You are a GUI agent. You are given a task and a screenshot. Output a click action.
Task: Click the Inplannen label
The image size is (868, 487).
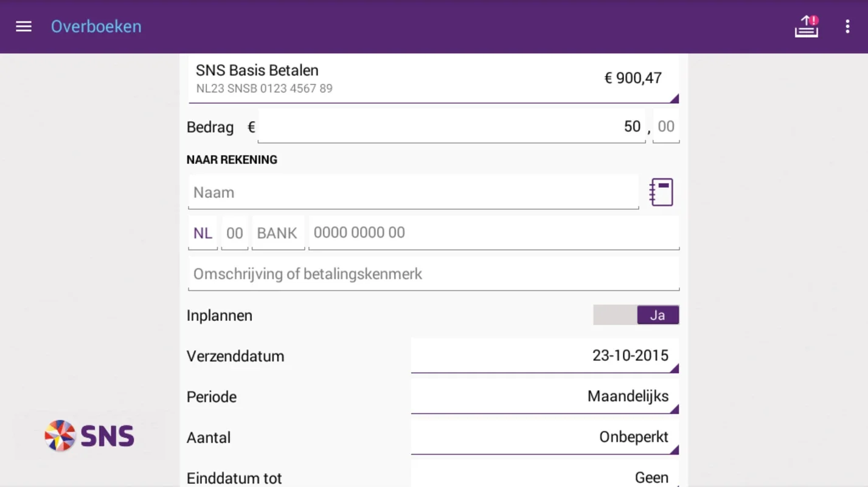pyautogui.click(x=220, y=315)
